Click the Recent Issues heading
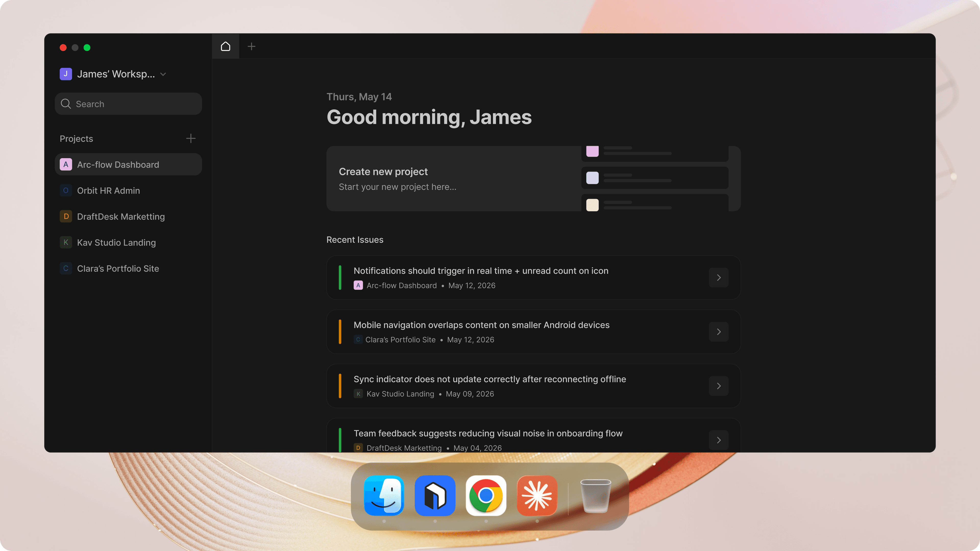The image size is (980, 551). click(x=354, y=240)
